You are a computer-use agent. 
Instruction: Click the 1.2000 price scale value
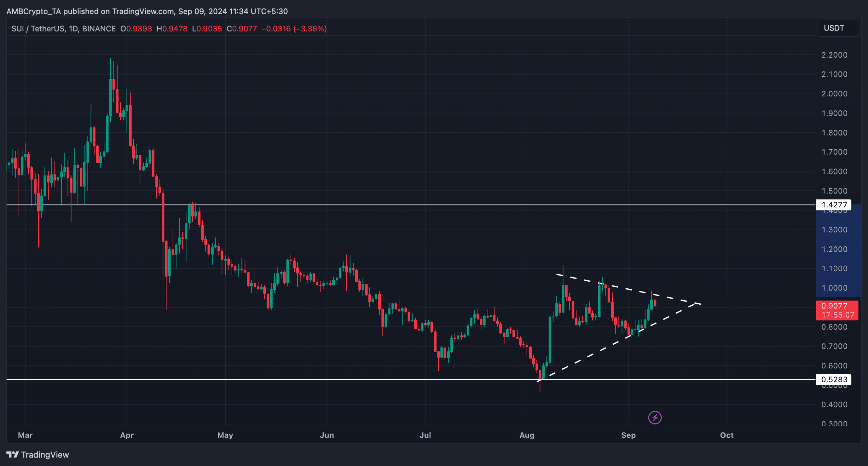834,249
